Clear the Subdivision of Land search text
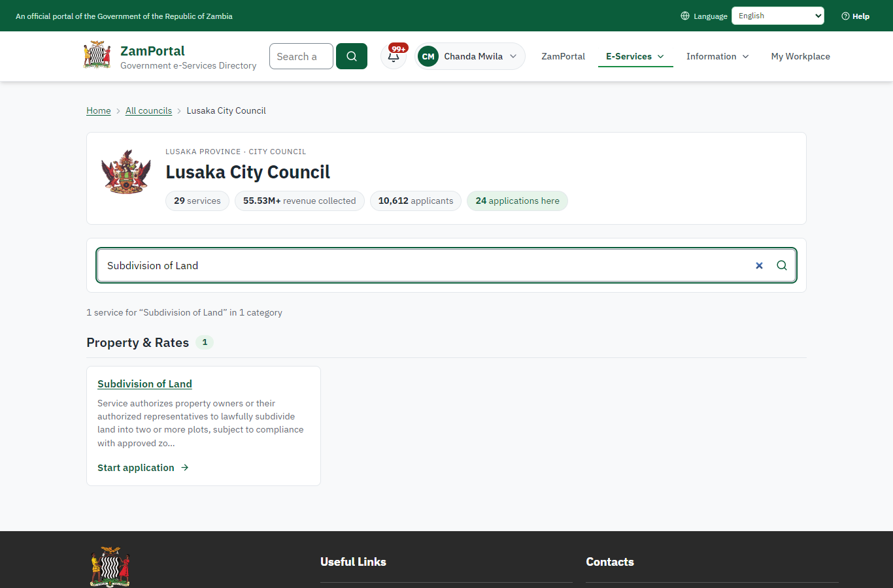 click(759, 265)
